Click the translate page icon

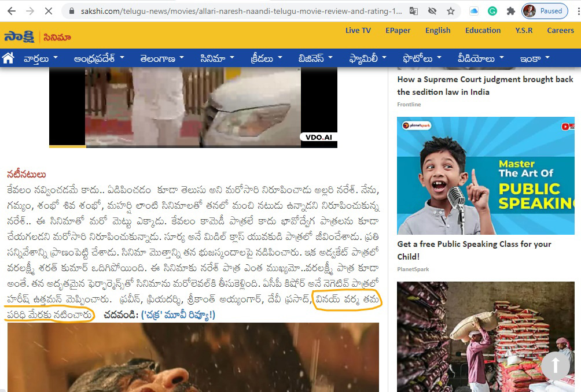coord(413,11)
